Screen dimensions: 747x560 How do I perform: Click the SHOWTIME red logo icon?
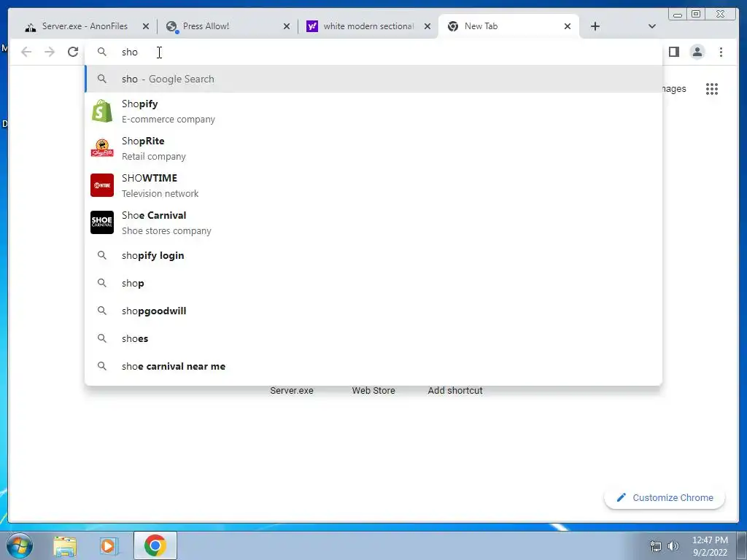pyautogui.click(x=102, y=185)
